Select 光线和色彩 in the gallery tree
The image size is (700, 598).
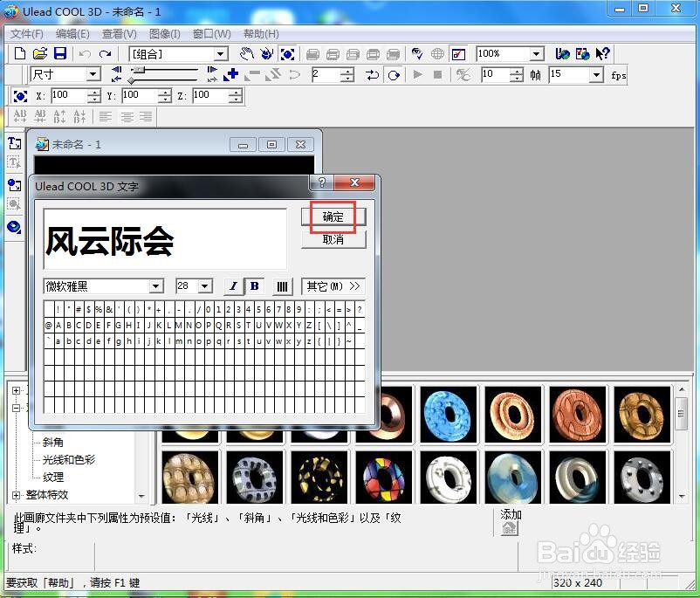tap(68, 459)
